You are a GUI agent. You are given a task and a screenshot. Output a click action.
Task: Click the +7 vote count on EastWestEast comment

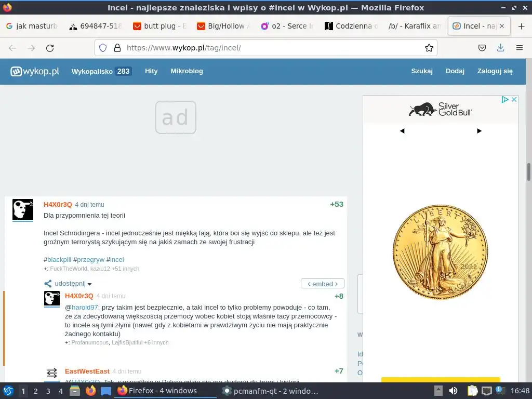tap(339, 371)
